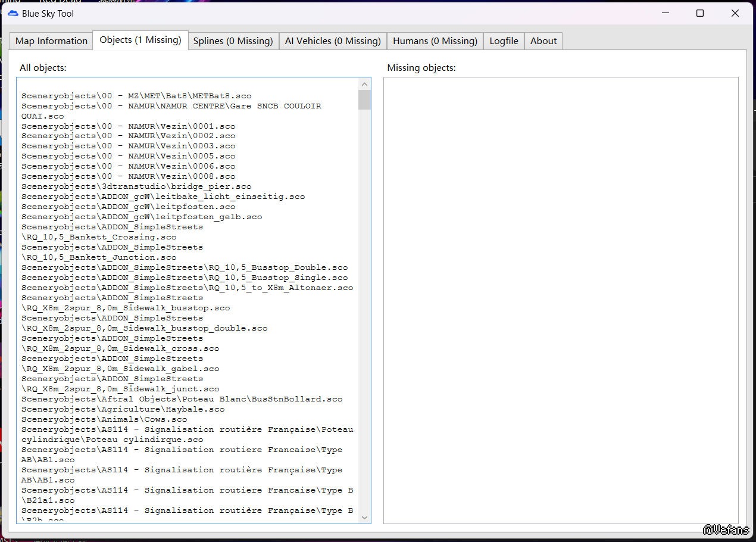756x542 pixels.
Task: Click Sidewalk_gabel.sco line
Action: click(120, 369)
